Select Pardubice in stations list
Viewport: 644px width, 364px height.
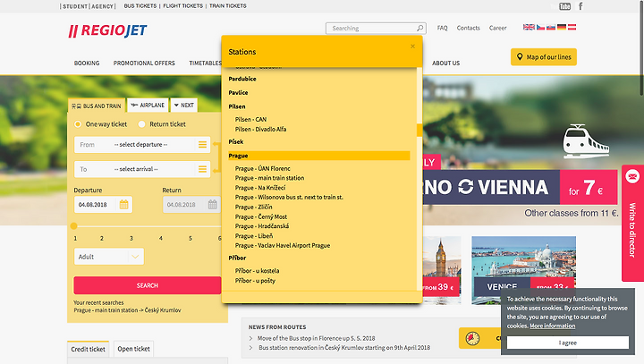(242, 79)
